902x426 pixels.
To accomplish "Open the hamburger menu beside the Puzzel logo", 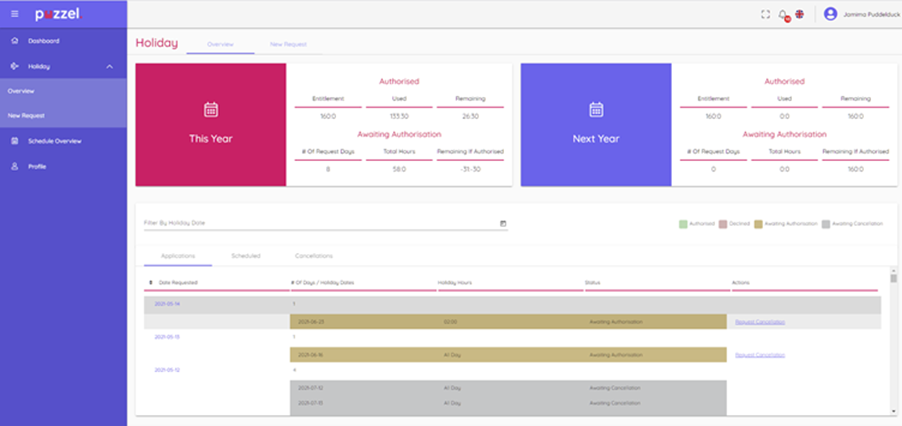I will point(14,14).
